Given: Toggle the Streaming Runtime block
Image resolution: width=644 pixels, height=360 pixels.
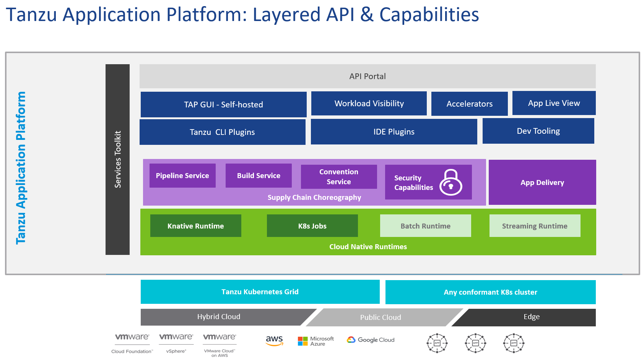Looking at the screenshot, I should point(535,225).
